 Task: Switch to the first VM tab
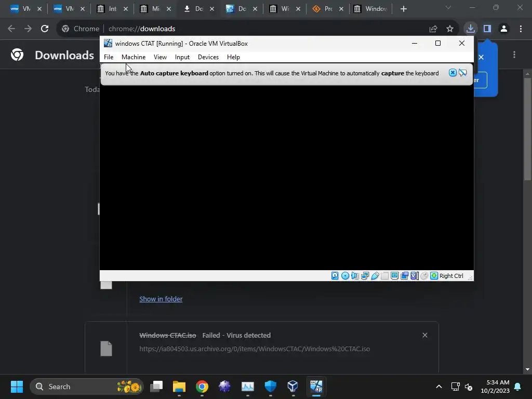click(x=21, y=9)
